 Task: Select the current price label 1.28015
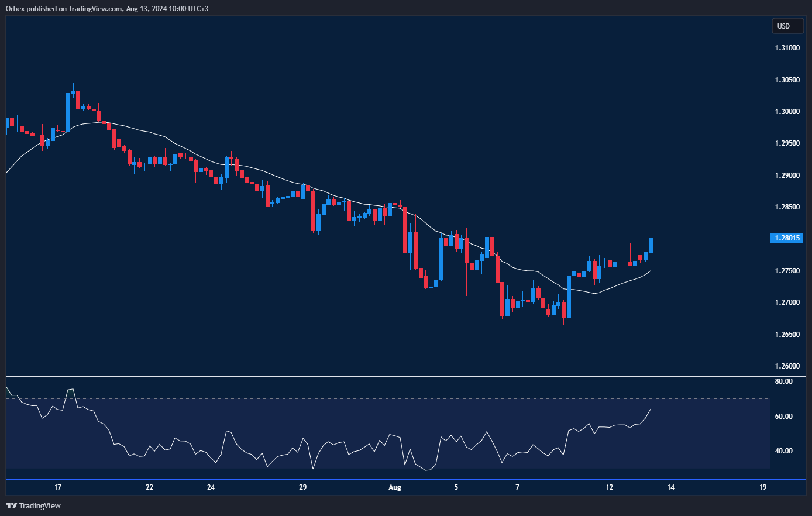(x=788, y=238)
